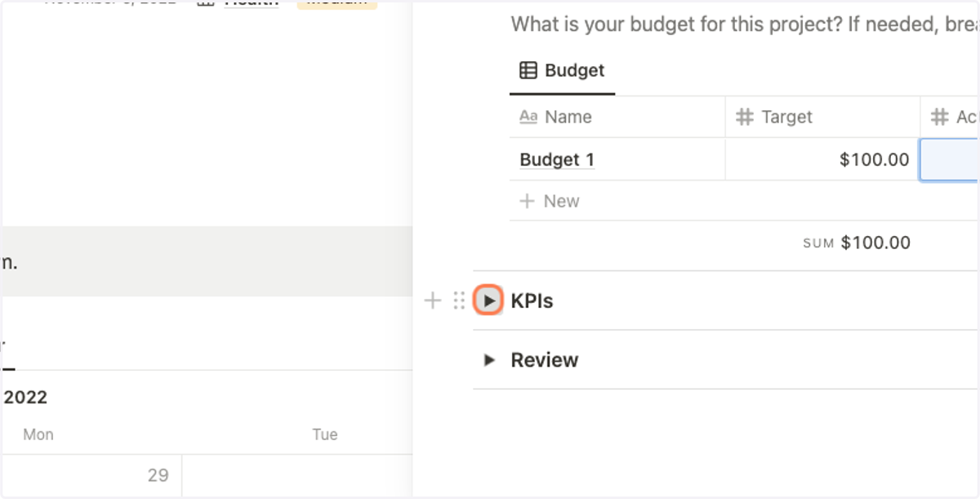This screenshot has height=499, width=980.
Task: Open the Budget table view tab
Action: [x=562, y=70]
